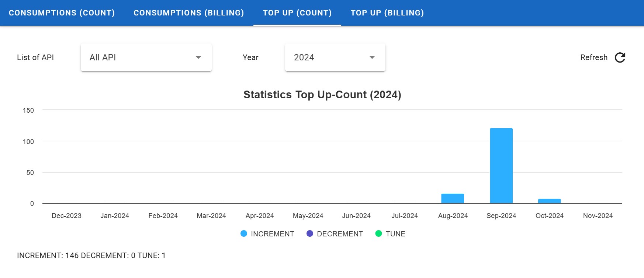Screen dimensions: 644x278
Task: Toggle the INCREMENT legend blue dot
Action: pyautogui.click(x=244, y=234)
